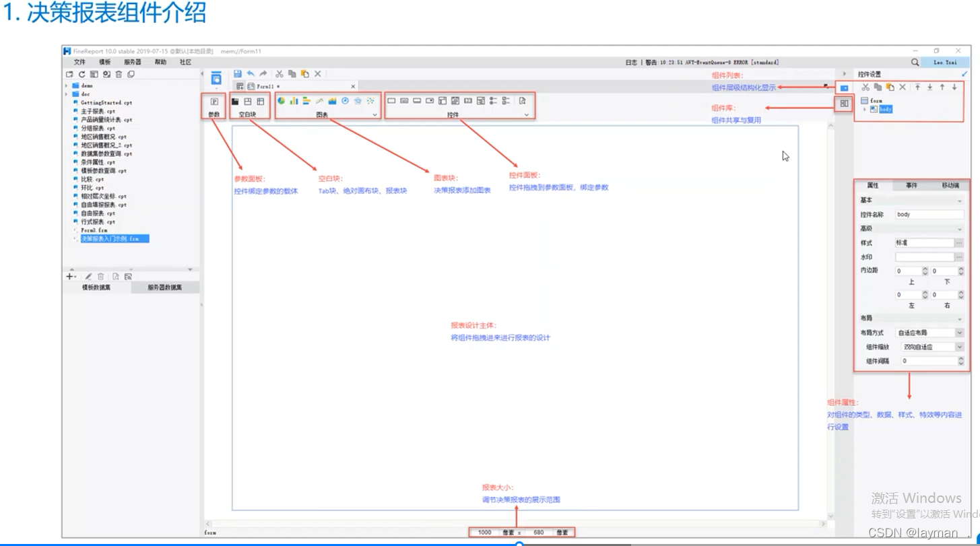This screenshot has height=546, width=980.
Task: Expand the doc folder
Action: pyautogui.click(x=66, y=94)
